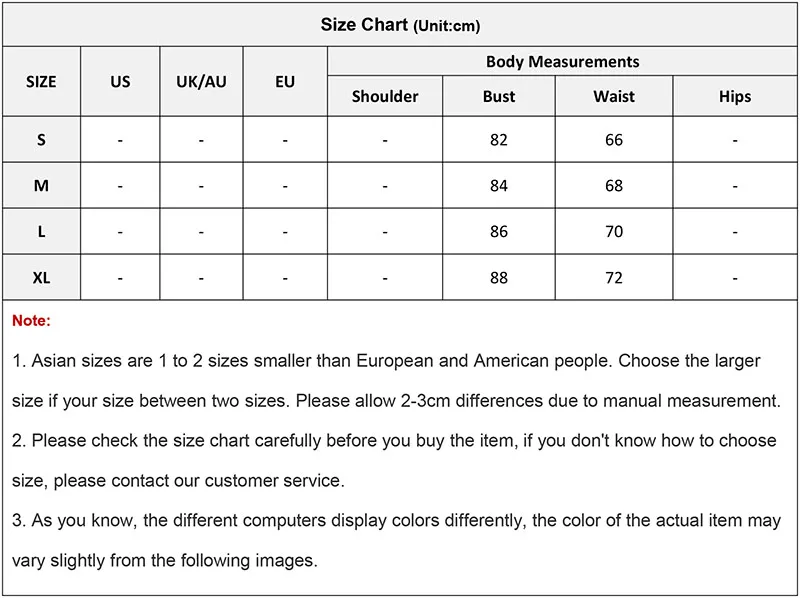Viewport: 800px width, 598px height.
Task: Click the L size row label
Action: 41,232
